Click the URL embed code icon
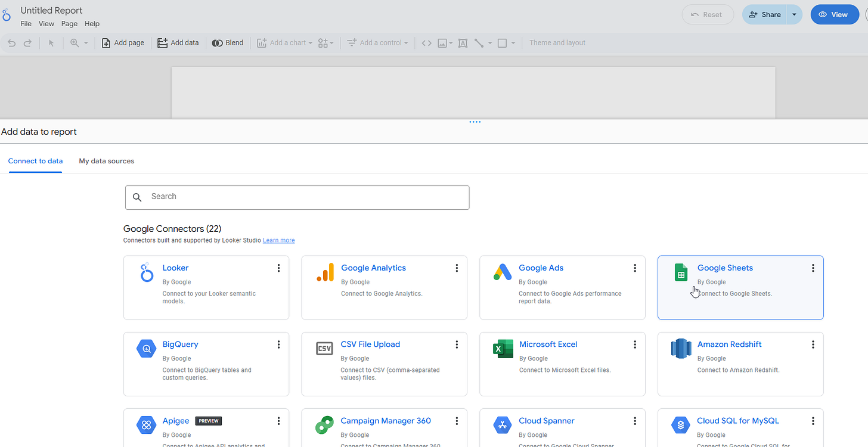This screenshot has width=868, height=447. [x=426, y=43]
